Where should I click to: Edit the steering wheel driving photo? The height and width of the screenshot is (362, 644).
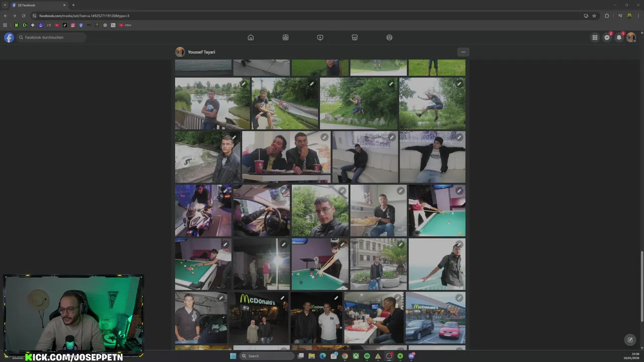coord(284,191)
